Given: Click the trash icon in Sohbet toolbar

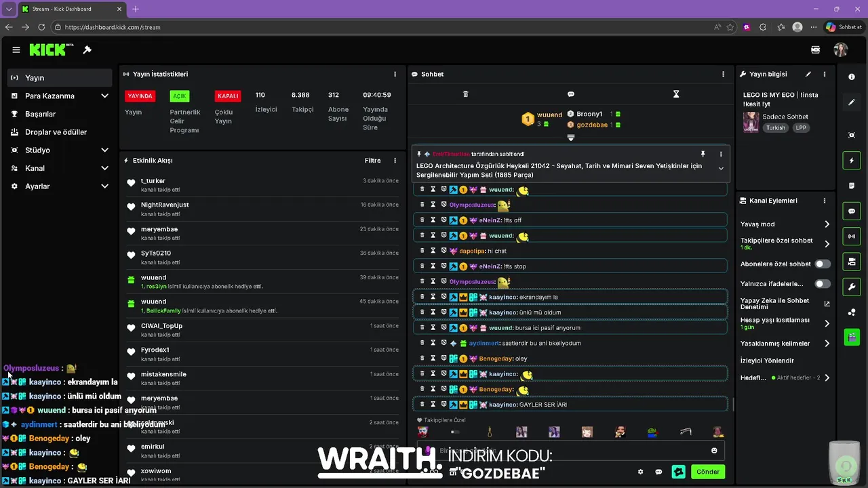Looking at the screenshot, I should pyautogui.click(x=465, y=94).
